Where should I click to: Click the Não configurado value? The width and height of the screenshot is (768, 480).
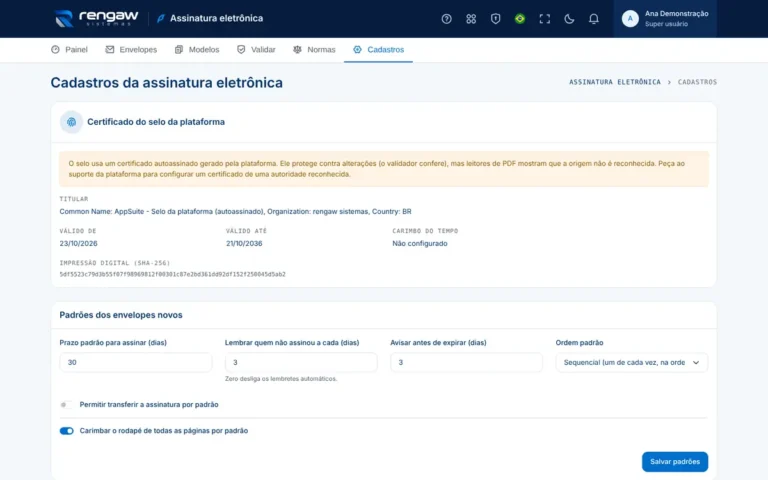point(420,243)
